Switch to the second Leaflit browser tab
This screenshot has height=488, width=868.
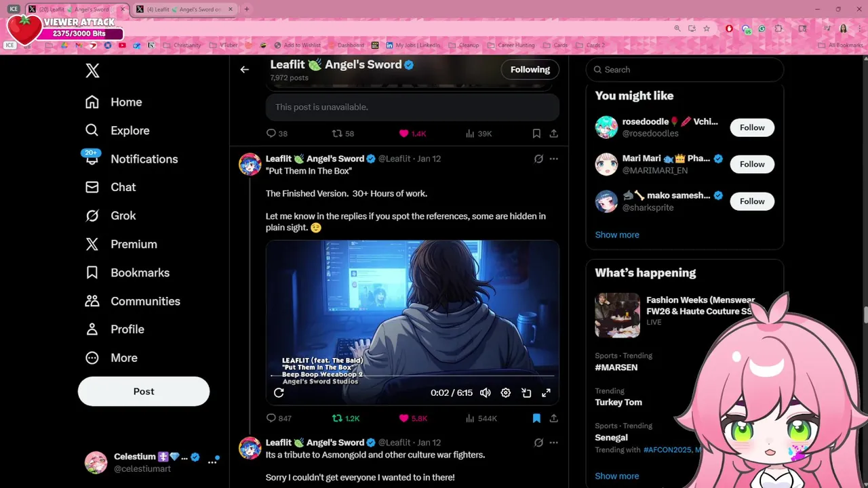pyautogui.click(x=184, y=9)
